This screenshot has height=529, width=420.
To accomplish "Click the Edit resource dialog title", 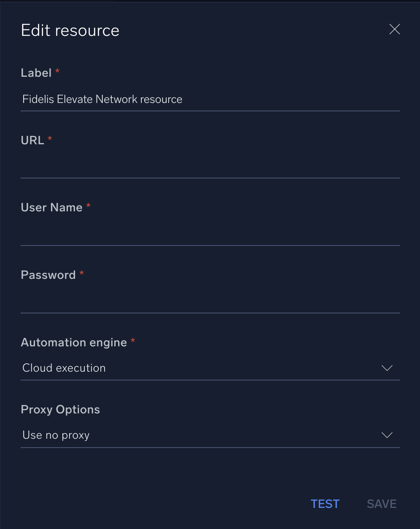I will click(70, 30).
